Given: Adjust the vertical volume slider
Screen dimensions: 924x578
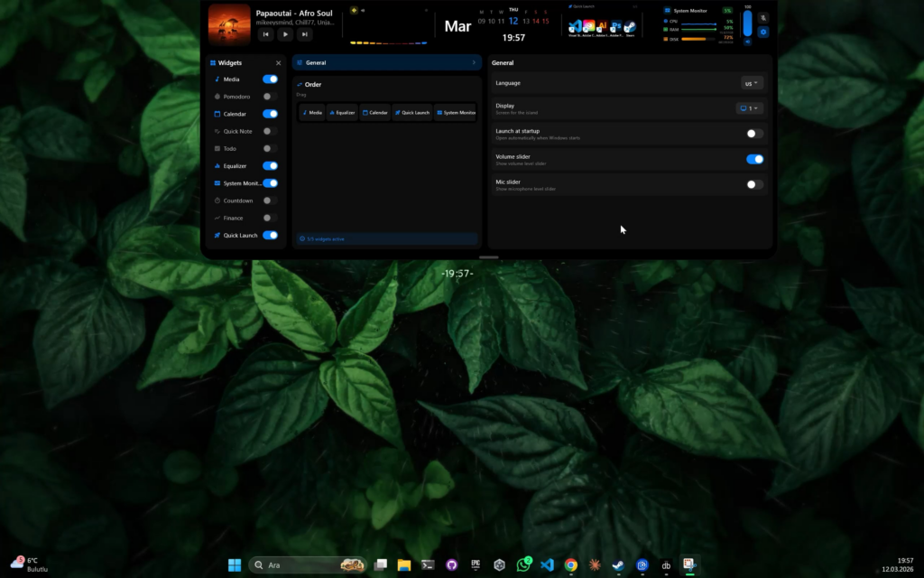Looking at the screenshot, I should click(x=748, y=23).
